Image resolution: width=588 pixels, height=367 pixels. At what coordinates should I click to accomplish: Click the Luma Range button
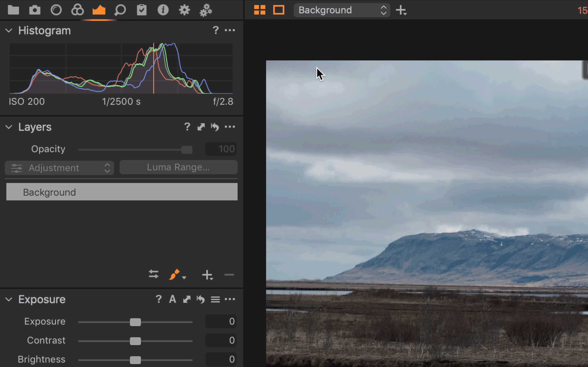pyautogui.click(x=178, y=167)
